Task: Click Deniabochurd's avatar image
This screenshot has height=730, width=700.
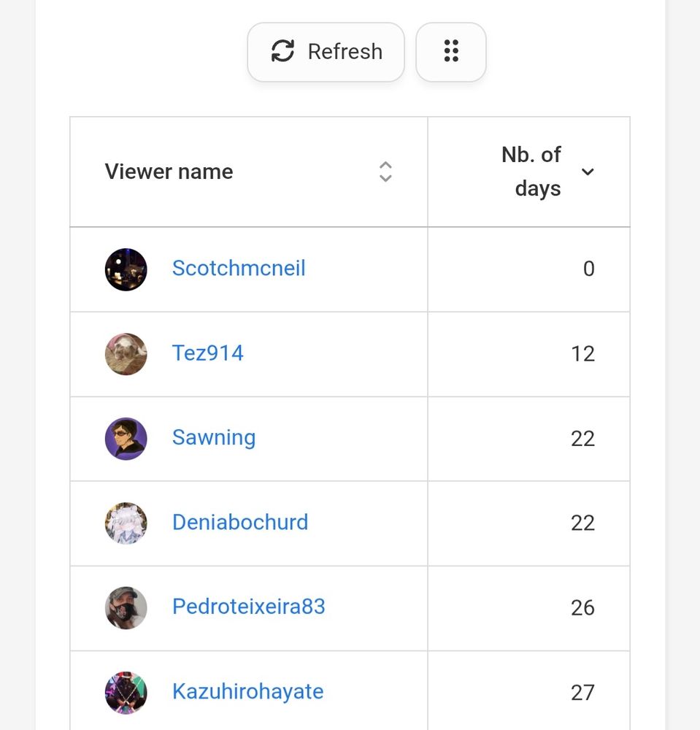Action: pos(126,523)
